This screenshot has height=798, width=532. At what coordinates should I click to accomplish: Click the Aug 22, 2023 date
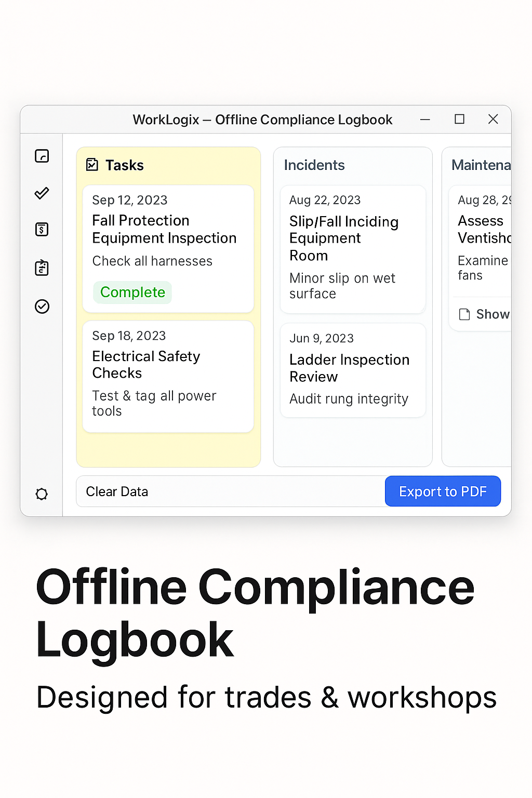325,200
